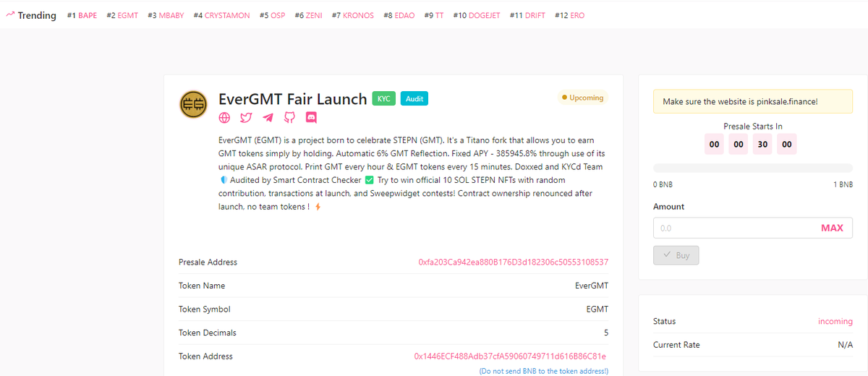Click the EverGMT coin logo

pyautogui.click(x=193, y=106)
